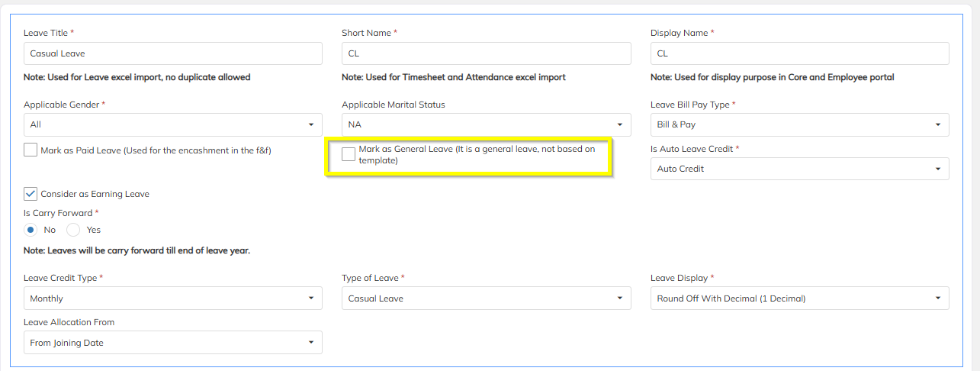Click the Display Name input field
The height and width of the screenshot is (371, 980).
pos(799,53)
